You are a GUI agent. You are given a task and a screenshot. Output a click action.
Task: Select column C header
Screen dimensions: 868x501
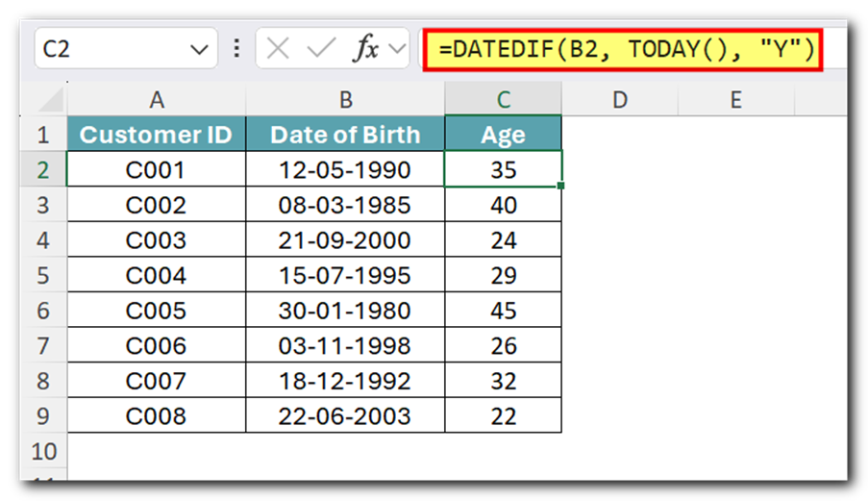tap(503, 100)
